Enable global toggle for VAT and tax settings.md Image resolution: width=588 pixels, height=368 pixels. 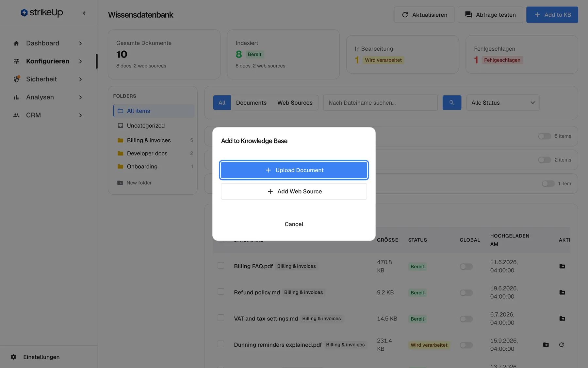[466, 319]
